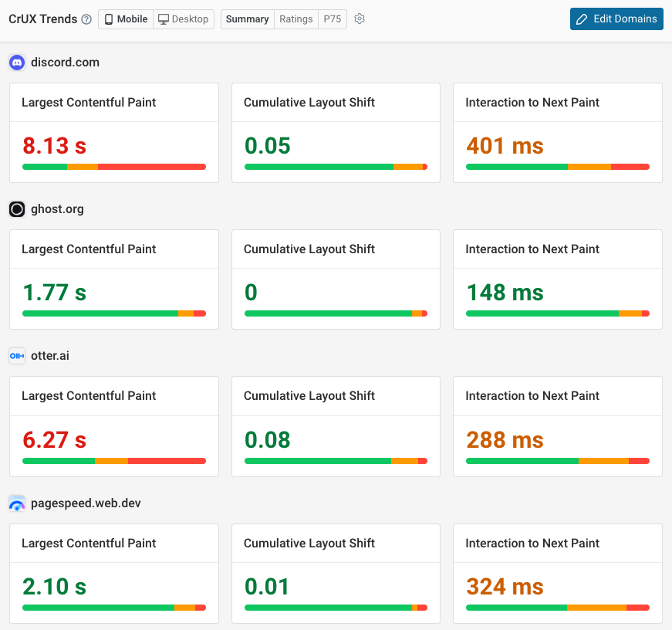
Task: Click the otter.ai domain name
Action: 50,356
